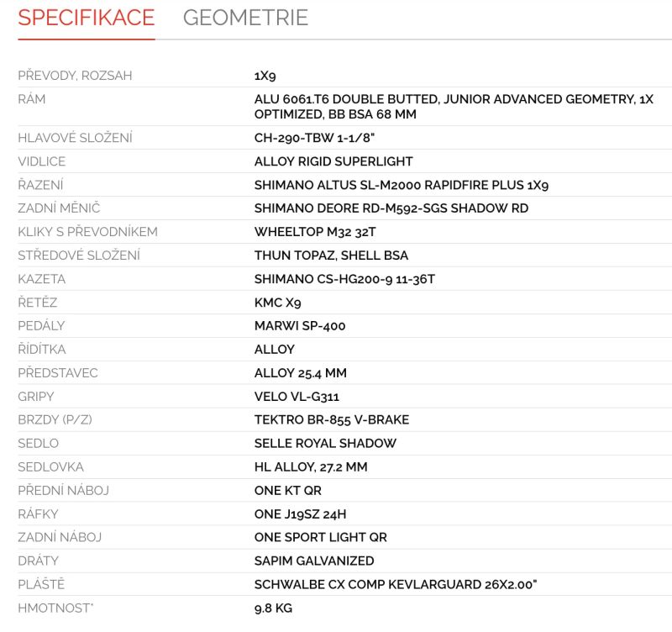
Task: Switch to the Geometrie tab
Action: [245, 18]
